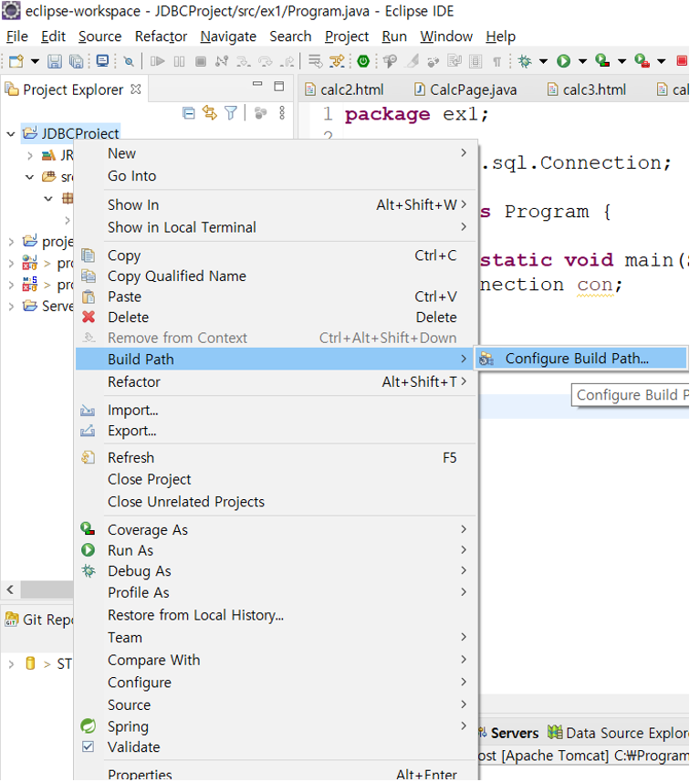Open the Team submenu
The image size is (700, 782).
tap(276, 638)
